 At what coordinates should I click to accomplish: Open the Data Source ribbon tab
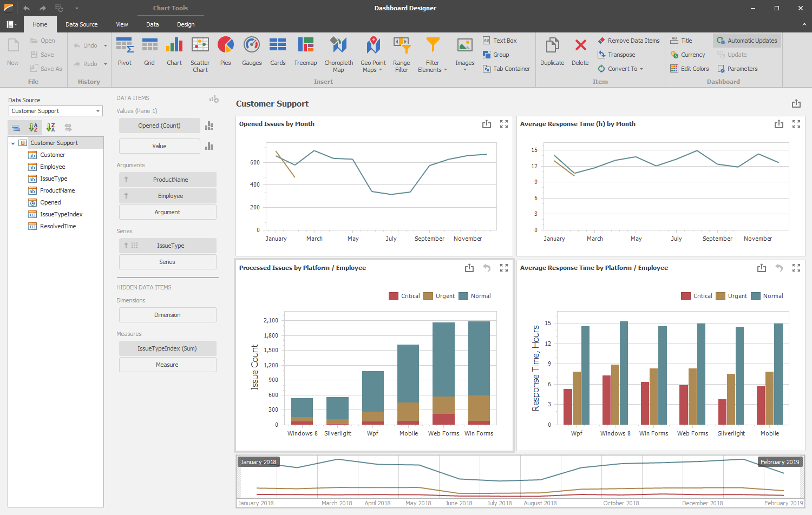81,24
